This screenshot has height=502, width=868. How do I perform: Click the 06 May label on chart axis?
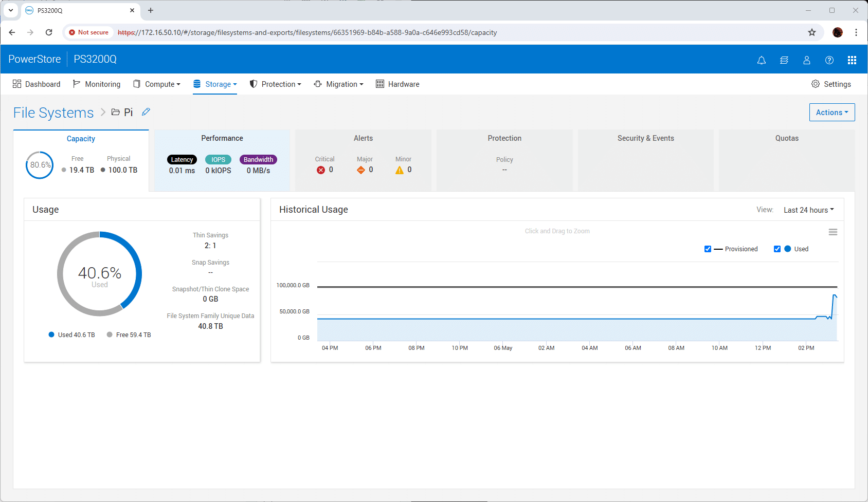(503, 348)
